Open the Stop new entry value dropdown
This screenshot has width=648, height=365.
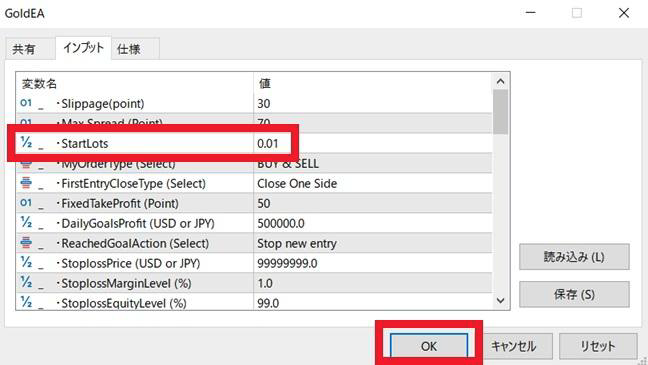click(x=297, y=243)
